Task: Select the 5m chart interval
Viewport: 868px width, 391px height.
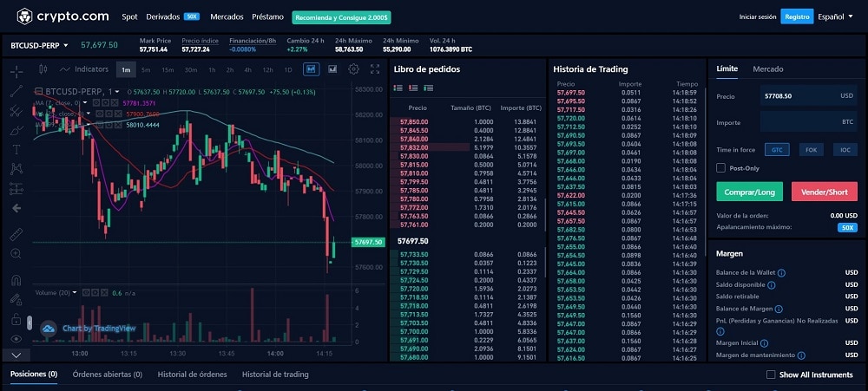Action: [x=146, y=69]
